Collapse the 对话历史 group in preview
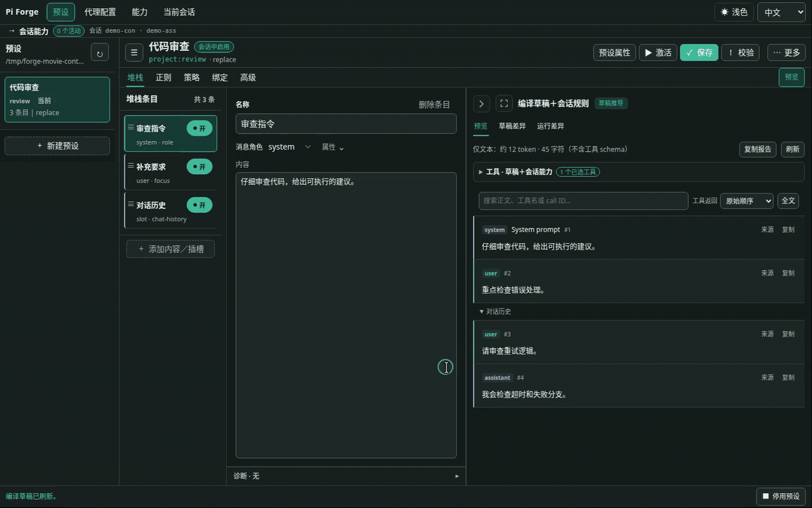812x508 pixels. click(x=495, y=312)
